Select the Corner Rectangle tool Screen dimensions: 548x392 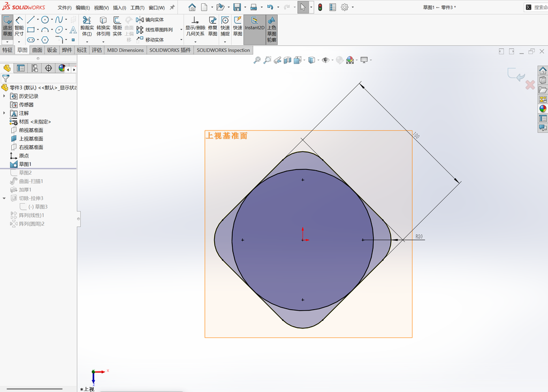pos(31,30)
